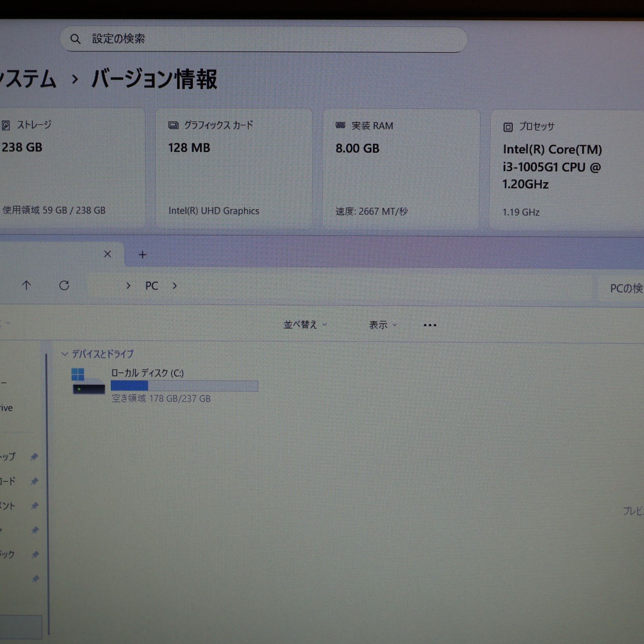Open a new tab in File Explorer
The image size is (644, 644).
[x=142, y=254]
